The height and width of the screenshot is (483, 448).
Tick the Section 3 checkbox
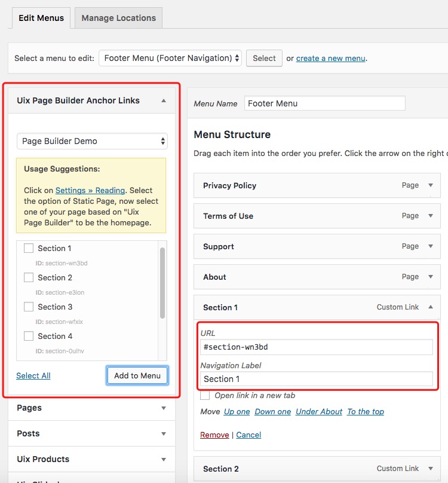[29, 307]
